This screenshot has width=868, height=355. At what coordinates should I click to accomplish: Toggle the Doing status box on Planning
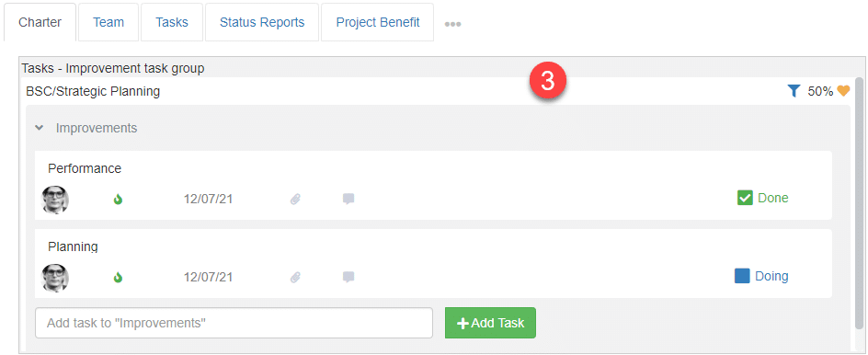click(742, 276)
